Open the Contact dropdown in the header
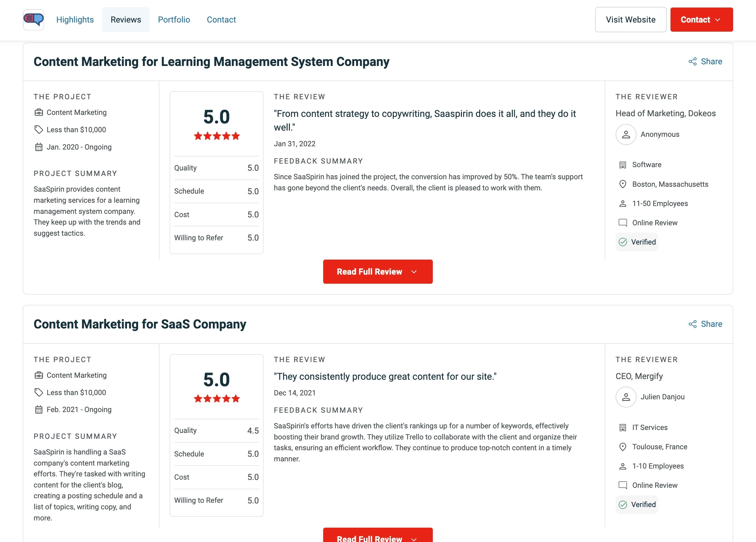This screenshot has height=542, width=756. coord(701,19)
